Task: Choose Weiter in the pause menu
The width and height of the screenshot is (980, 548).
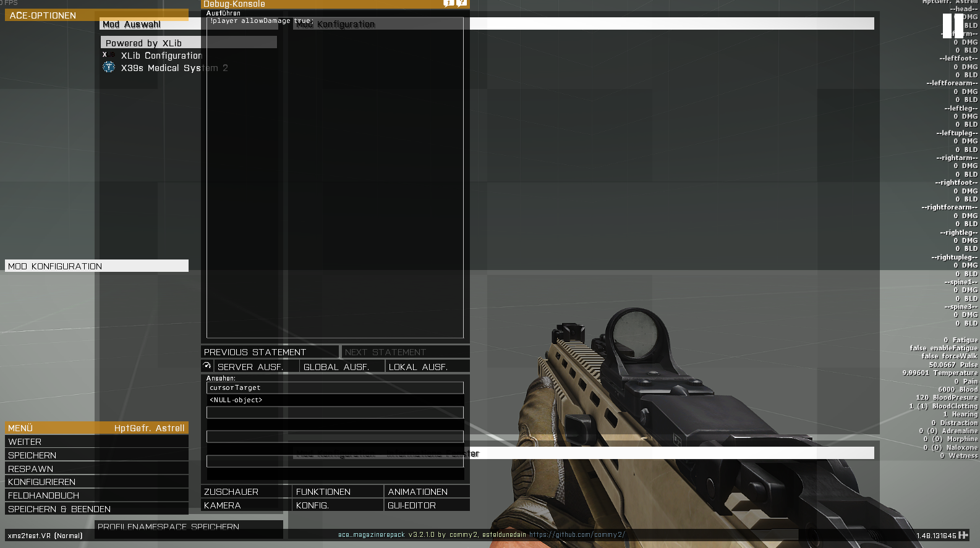Action: click(x=96, y=442)
